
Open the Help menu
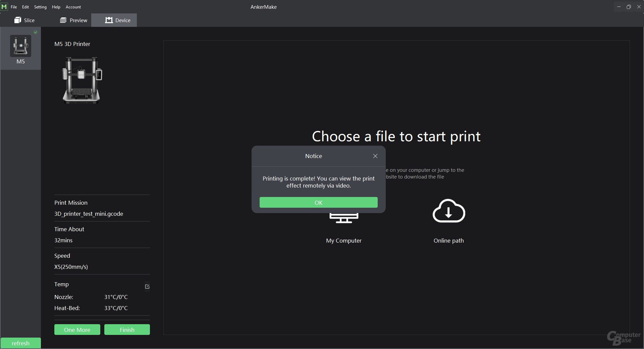pos(56,7)
